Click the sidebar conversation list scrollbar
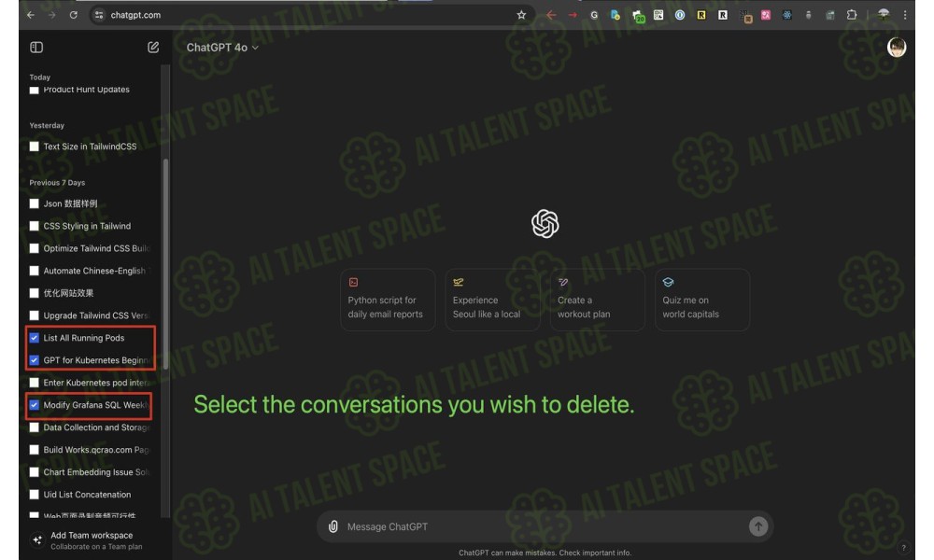This screenshot has width=934, height=560. [x=165, y=265]
